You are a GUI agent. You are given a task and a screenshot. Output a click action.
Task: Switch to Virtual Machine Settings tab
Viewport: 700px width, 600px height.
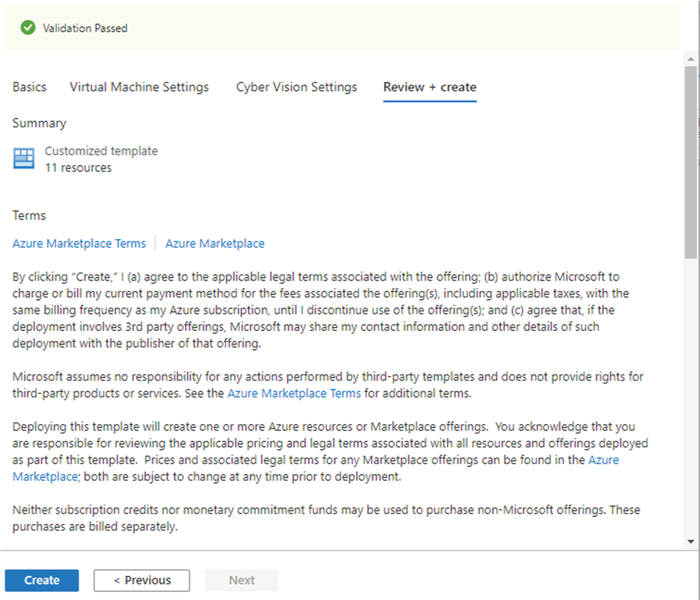[x=139, y=86]
